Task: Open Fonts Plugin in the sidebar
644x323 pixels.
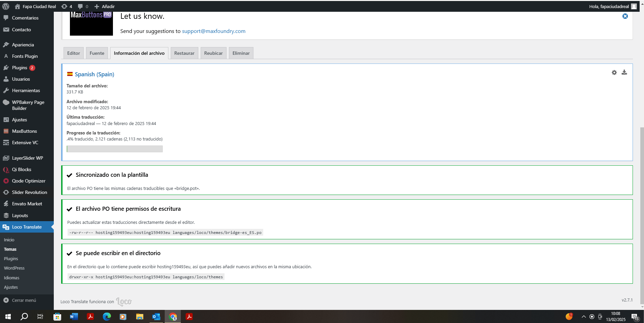Action: point(27,56)
